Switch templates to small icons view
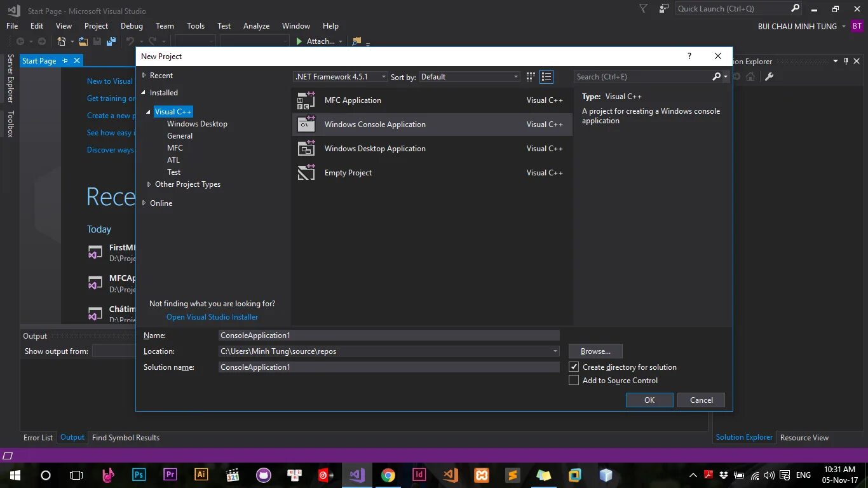Screen dimensions: 868x488 tap(531, 77)
